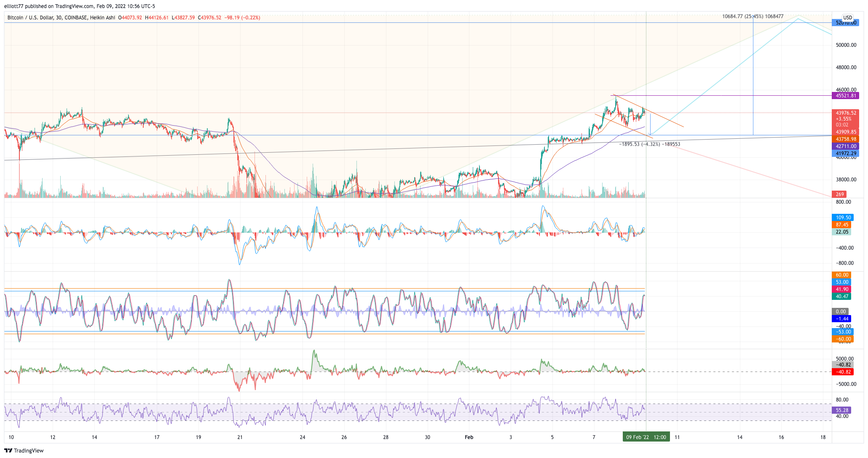Click the red 43909.85 price label
The width and height of the screenshot is (868, 458).
click(x=845, y=132)
